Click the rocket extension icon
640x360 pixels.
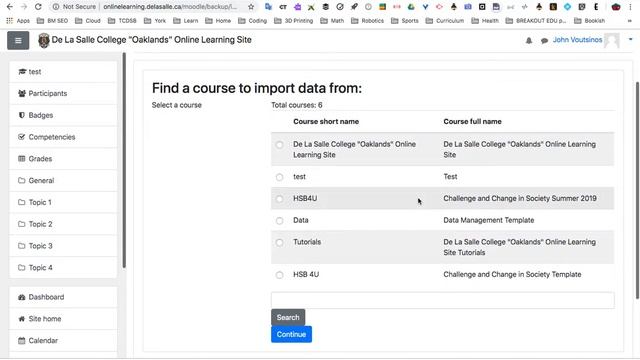click(x=354, y=7)
